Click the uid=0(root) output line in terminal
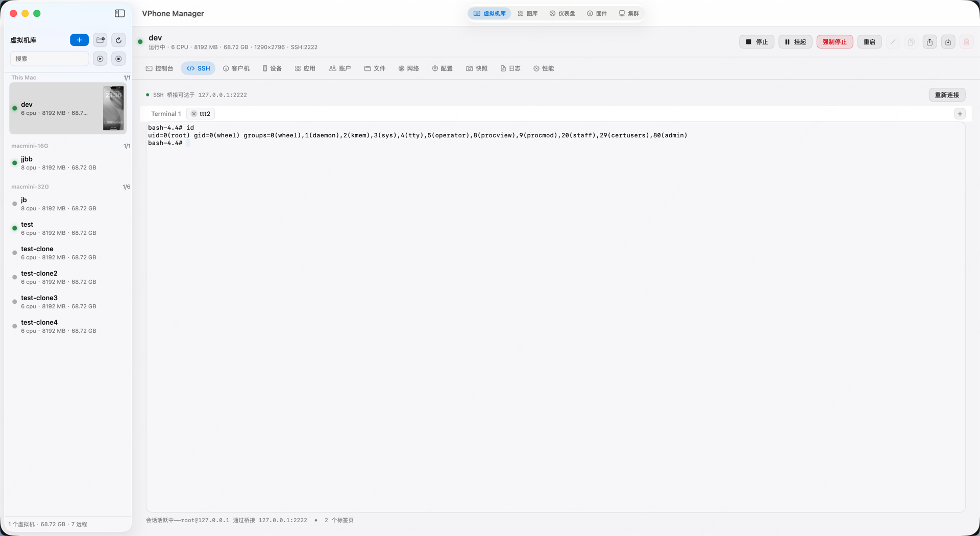980x536 pixels. 418,135
